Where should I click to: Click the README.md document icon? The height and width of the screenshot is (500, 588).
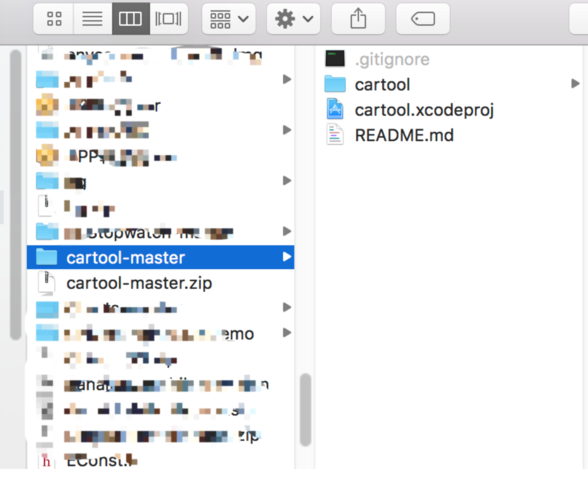(x=335, y=135)
